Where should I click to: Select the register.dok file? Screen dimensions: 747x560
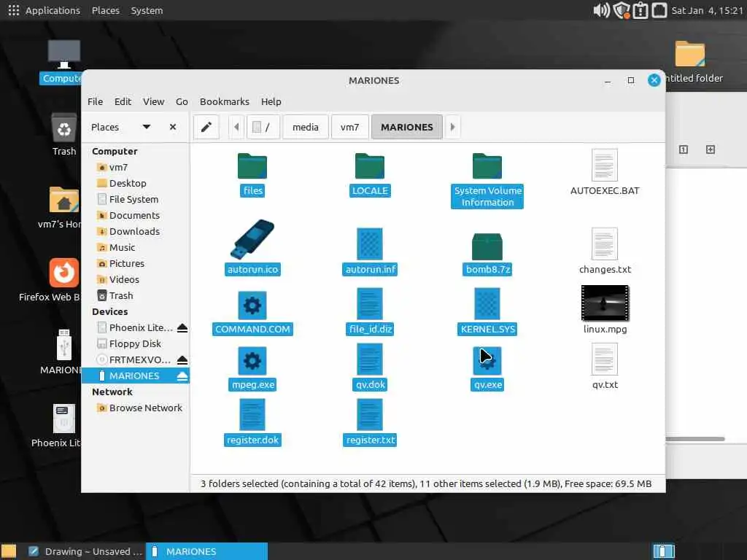click(x=252, y=415)
